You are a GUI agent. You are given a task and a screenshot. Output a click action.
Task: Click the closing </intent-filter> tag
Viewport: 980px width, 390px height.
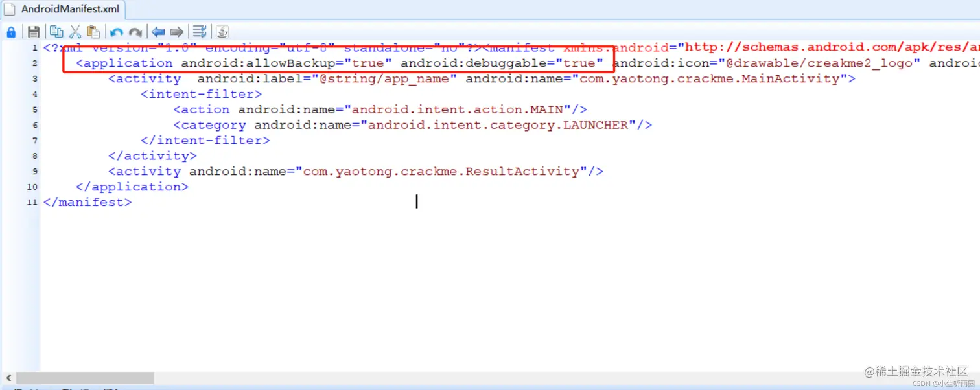(x=205, y=141)
